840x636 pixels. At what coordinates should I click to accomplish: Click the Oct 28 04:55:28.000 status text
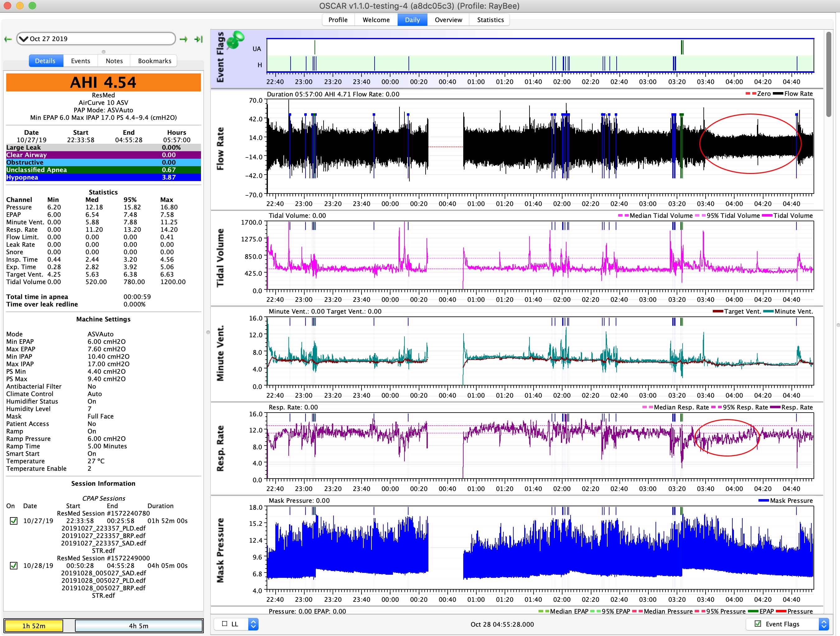(x=502, y=624)
